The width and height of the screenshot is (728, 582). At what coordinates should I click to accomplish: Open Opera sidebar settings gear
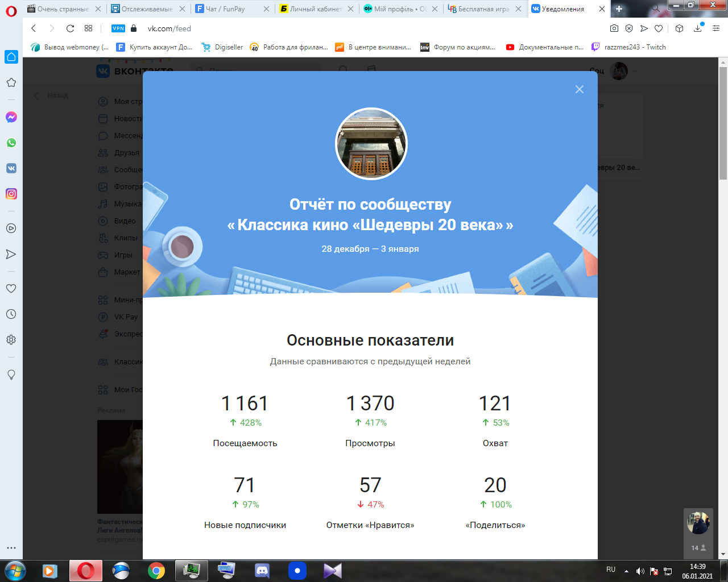(x=11, y=340)
